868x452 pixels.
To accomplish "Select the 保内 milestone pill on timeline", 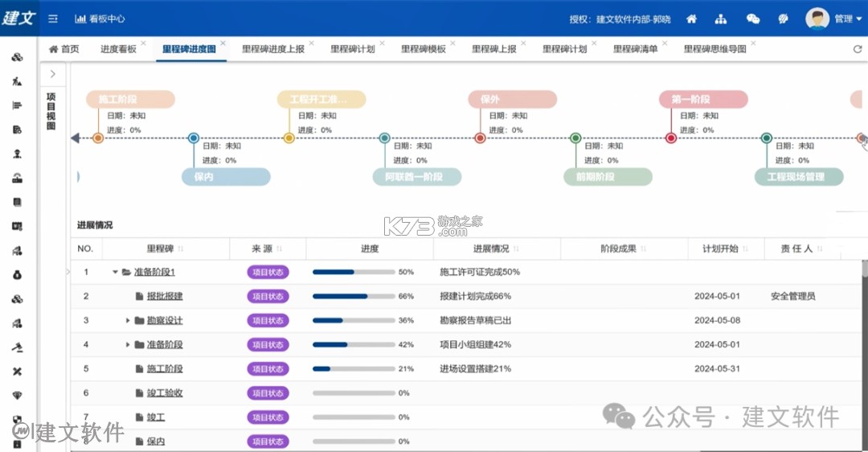I will 226,177.
